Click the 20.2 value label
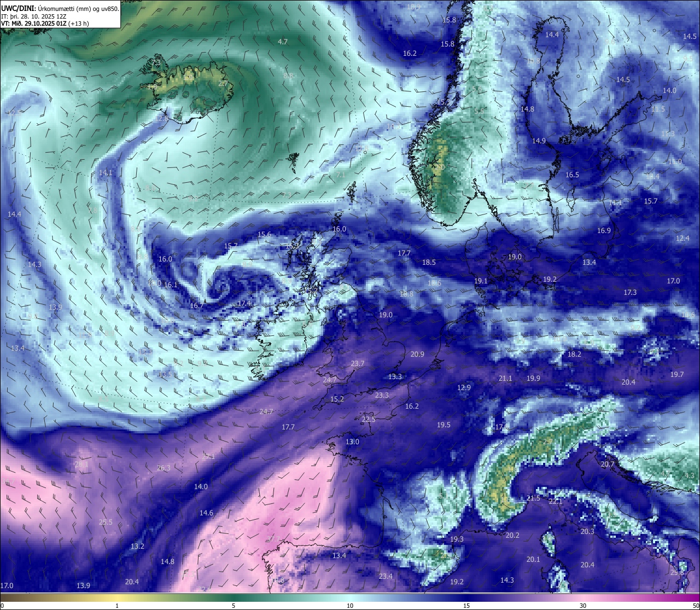 coord(512,536)
